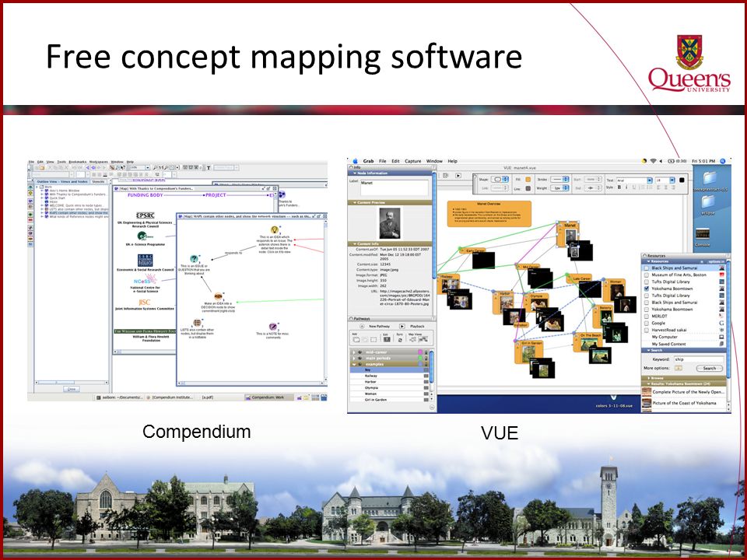The image size is (747, 560).
Task: Click the EPSRC logo in funders map
Action: 145,215
